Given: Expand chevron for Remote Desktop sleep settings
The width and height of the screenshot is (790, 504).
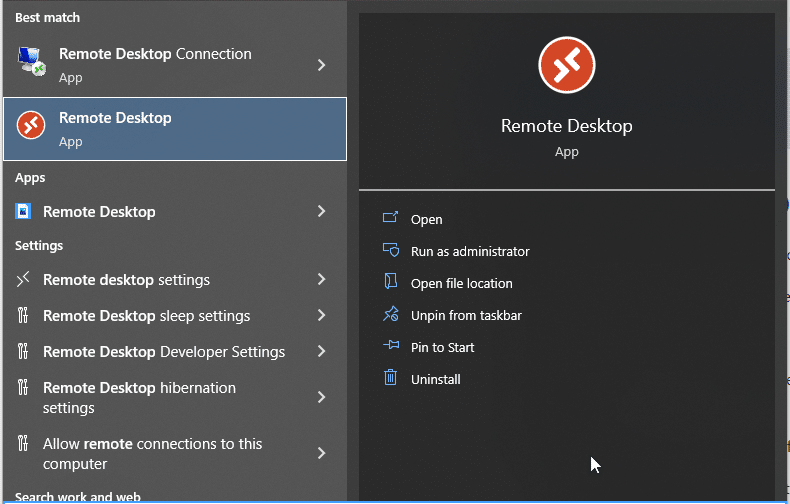Looking at the screenshot, I should tap(321, 316).
